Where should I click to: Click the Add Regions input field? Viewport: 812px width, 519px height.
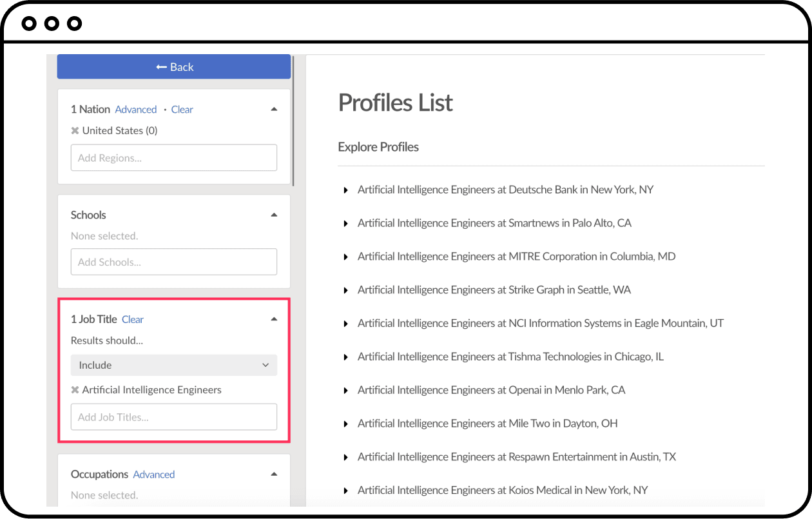click(174, 158)
